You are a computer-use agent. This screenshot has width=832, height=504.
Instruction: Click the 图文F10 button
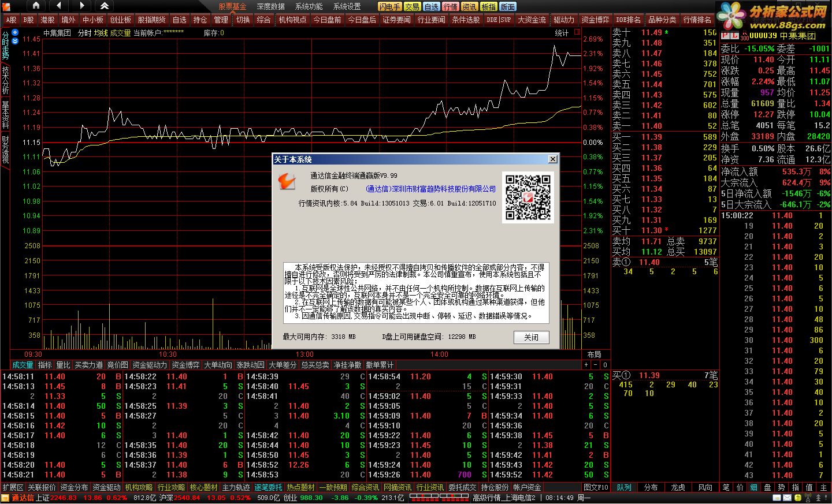tap(596, 487)
